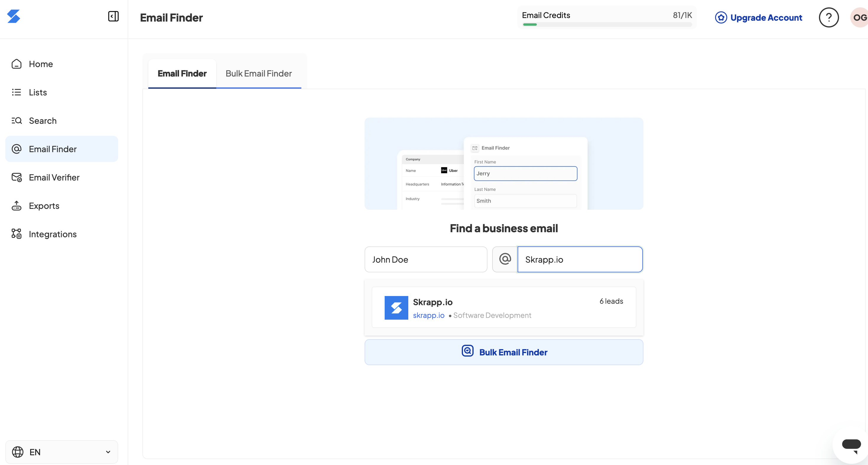Click the Lists bullet icon
This screenshot has height=465, width=868.
tap(17, 92)
